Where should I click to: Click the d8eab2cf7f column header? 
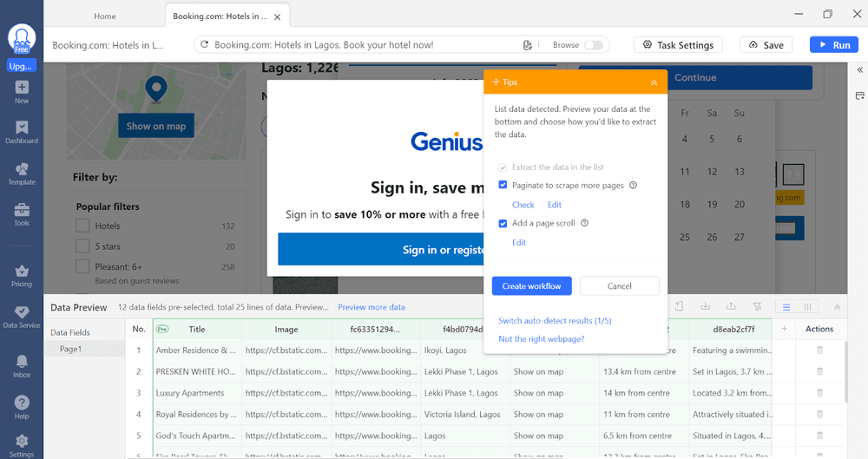(x=733, y=329)
